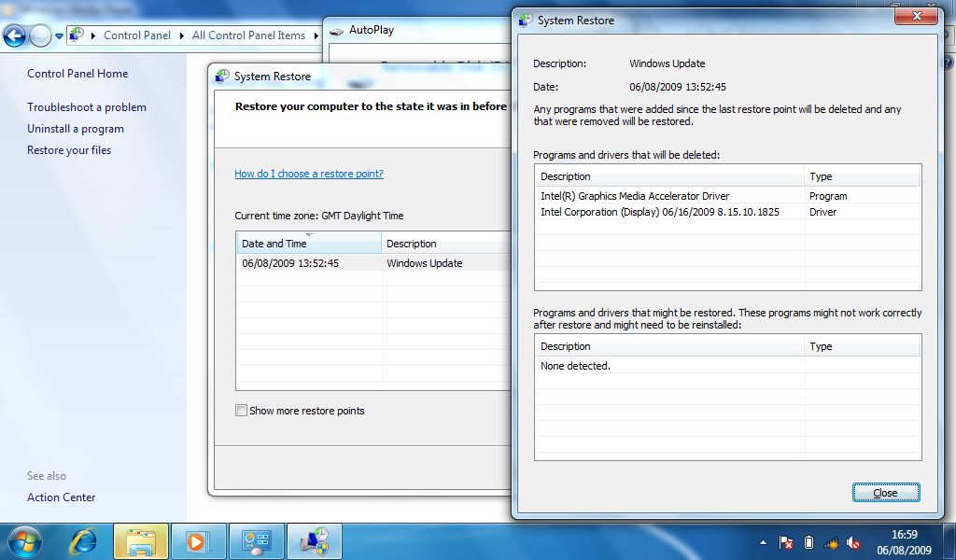Open Restore your files link
This screenshot has width=956, height=560.
click(x=69, y=150)
